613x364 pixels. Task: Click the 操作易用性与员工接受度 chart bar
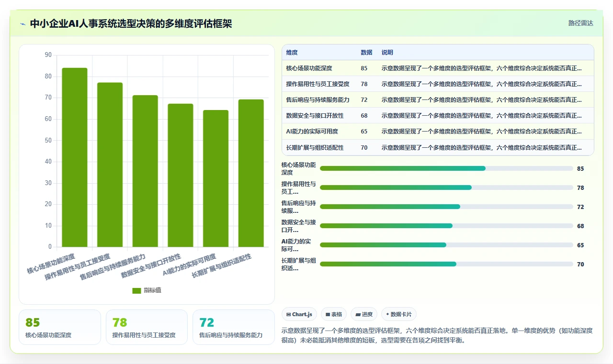[110, 165]
